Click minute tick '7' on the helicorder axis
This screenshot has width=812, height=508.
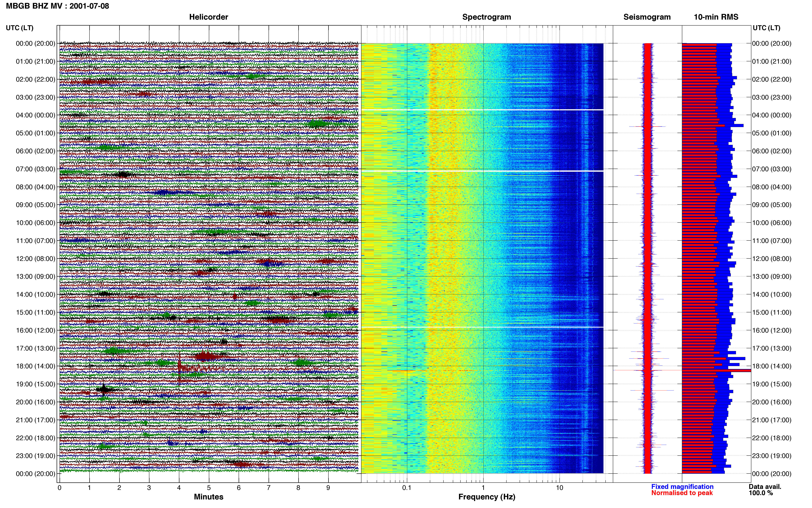pyautogui.click(x=269, y=488)
